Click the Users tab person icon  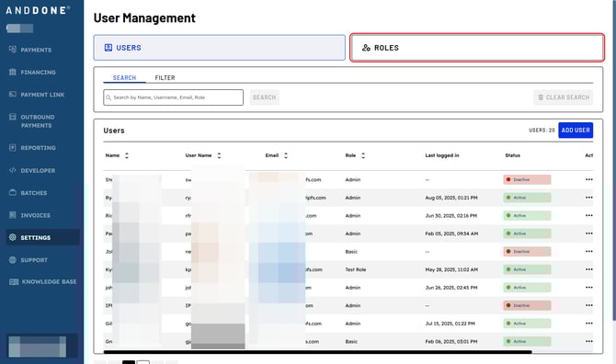pyautogui.click(x=108, y=48)
